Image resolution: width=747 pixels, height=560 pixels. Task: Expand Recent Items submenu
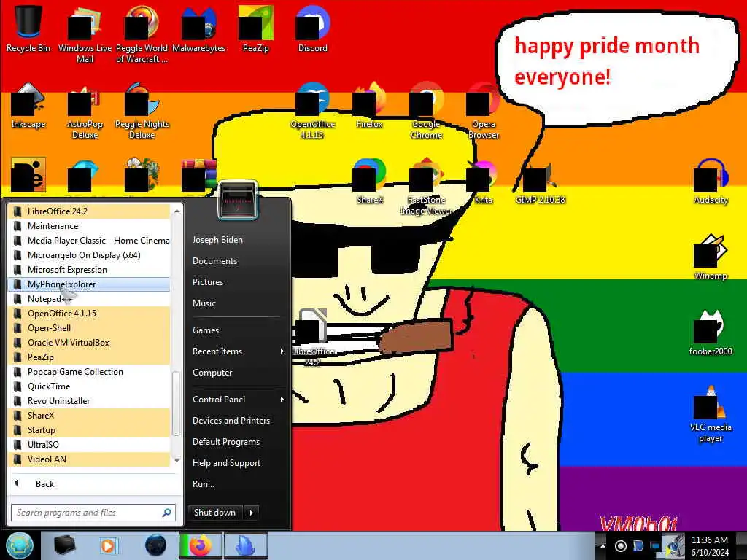coord(238,351)
